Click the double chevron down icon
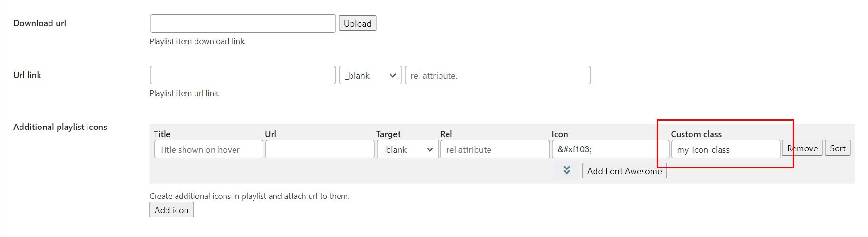The height and width of the screenshot is (237, 868). (566, 170)
